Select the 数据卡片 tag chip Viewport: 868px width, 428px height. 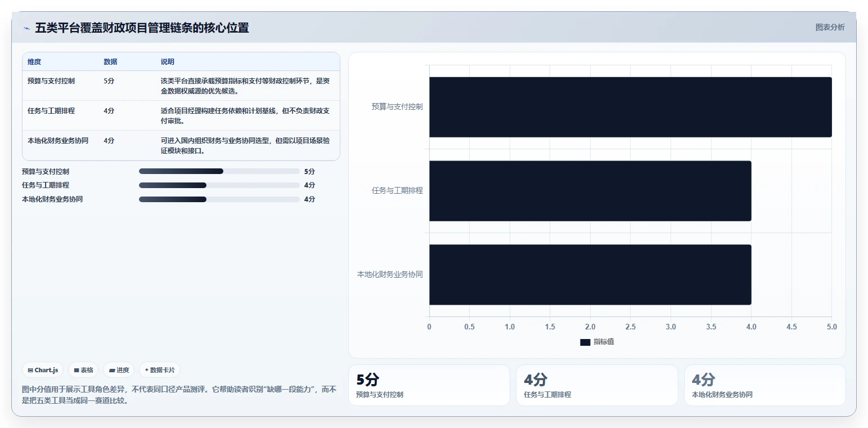[160, 370]
